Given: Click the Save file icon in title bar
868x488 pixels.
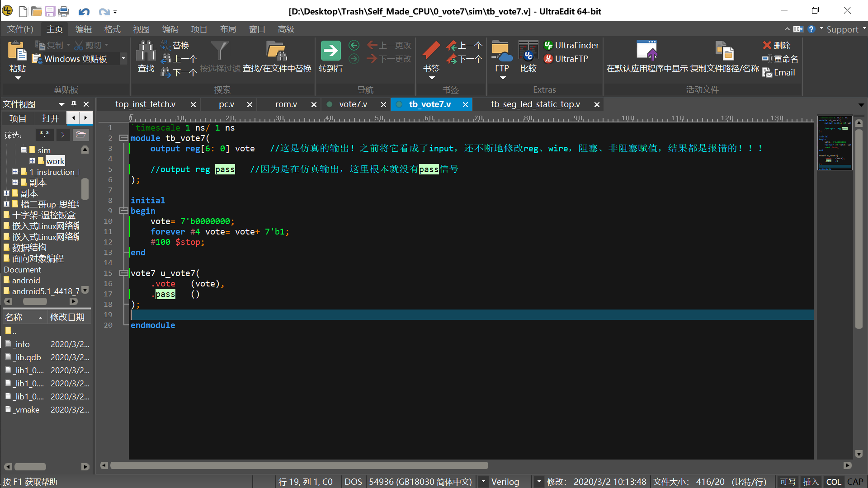Looking at the screenshot, I should point(50,11).
